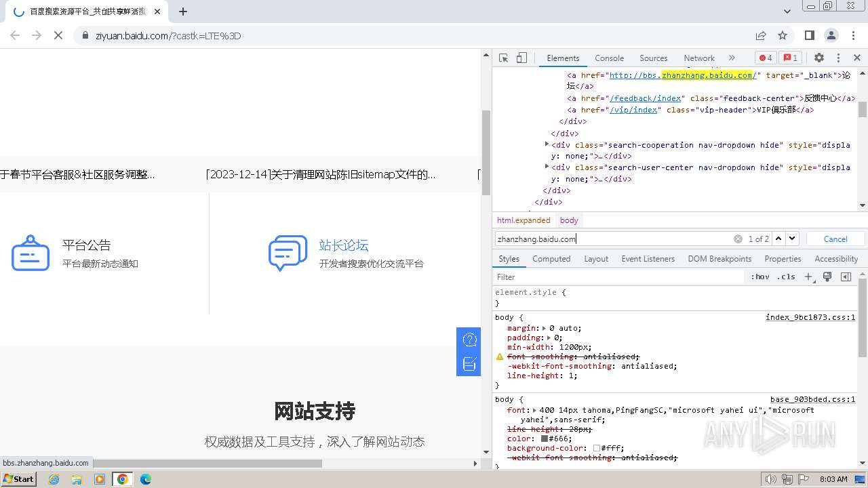Open index_9bc1873.css:1 source link

pos(810,317)
